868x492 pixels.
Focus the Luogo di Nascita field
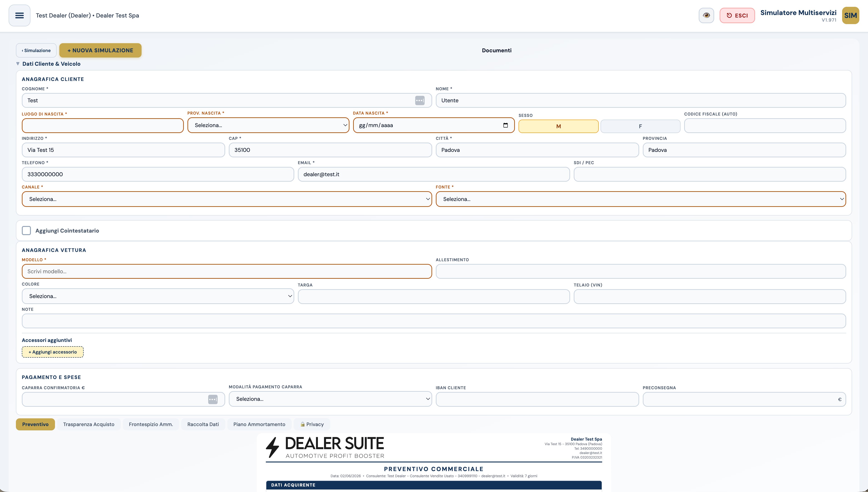point(103,126)
